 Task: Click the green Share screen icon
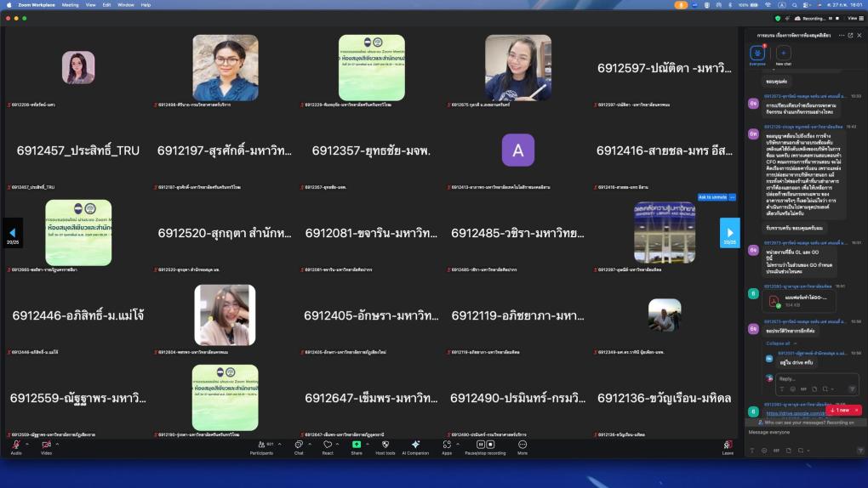pyautogui.click(x=357, y=445)
